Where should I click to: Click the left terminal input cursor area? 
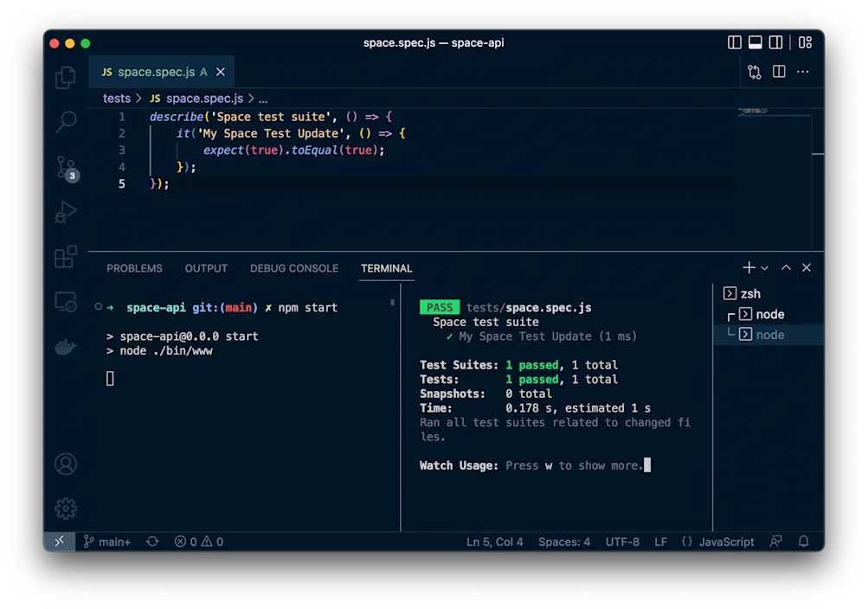pyautogui.click(x=110, y=379)
